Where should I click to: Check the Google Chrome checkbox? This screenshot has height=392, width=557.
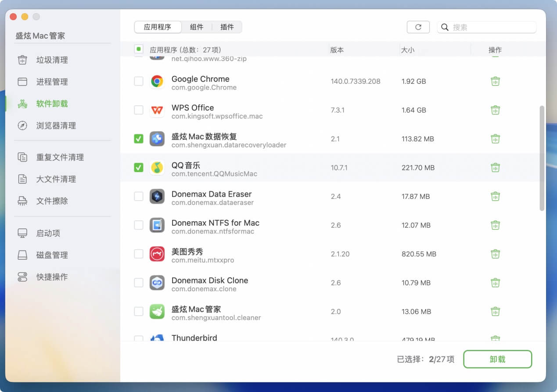click(x=139, y=81)
